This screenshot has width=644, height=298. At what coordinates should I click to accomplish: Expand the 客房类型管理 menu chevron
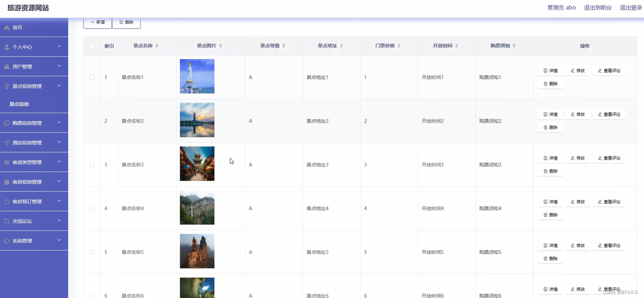(x=59, y=162)
